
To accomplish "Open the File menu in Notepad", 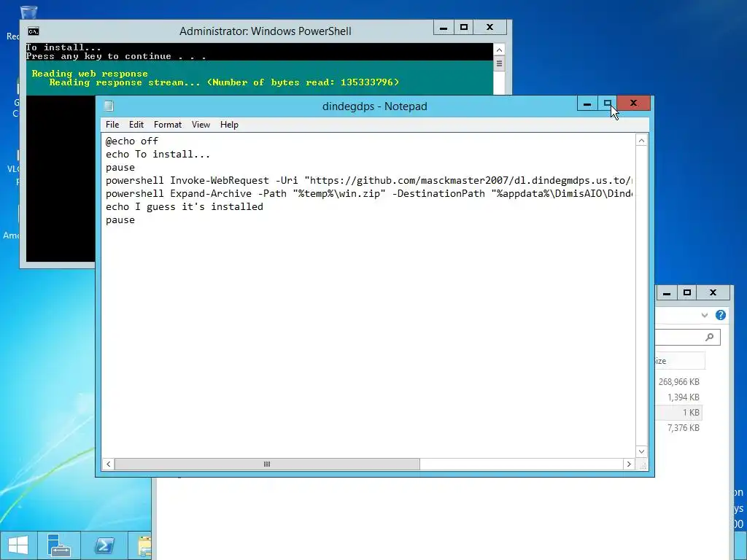I will coord(112,125).
